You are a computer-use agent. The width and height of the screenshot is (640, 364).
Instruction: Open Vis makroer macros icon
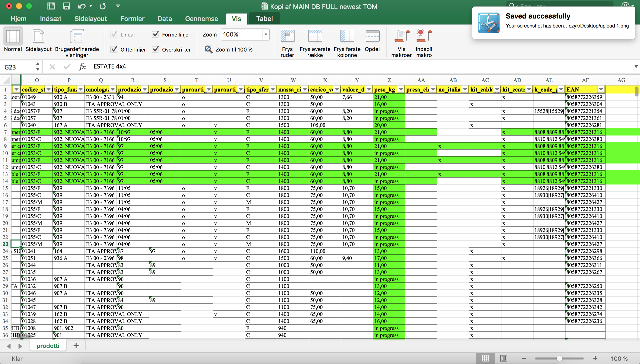tap(401, 36)
